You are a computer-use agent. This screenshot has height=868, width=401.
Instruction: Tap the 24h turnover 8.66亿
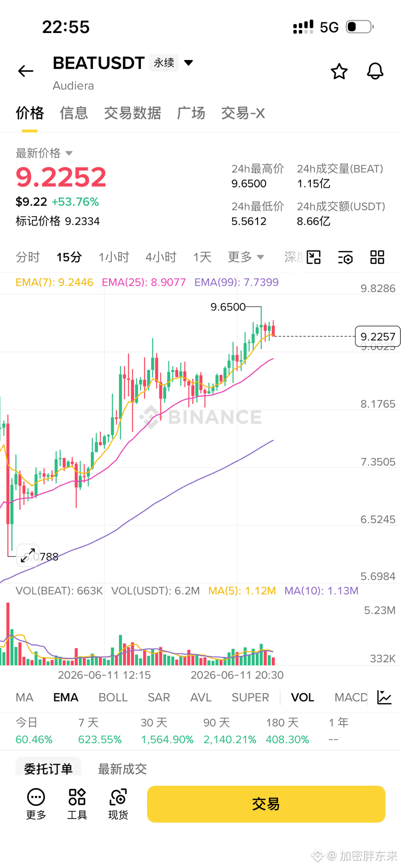[313, 221]
